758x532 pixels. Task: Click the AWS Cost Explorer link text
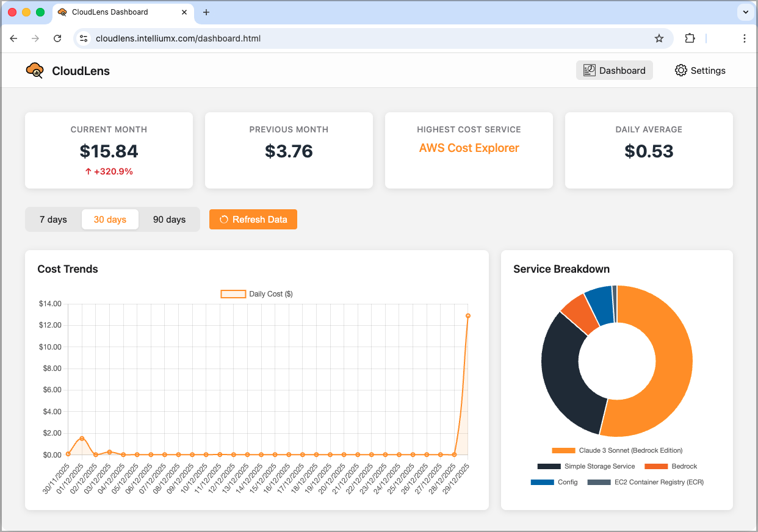tap(469, 148)
